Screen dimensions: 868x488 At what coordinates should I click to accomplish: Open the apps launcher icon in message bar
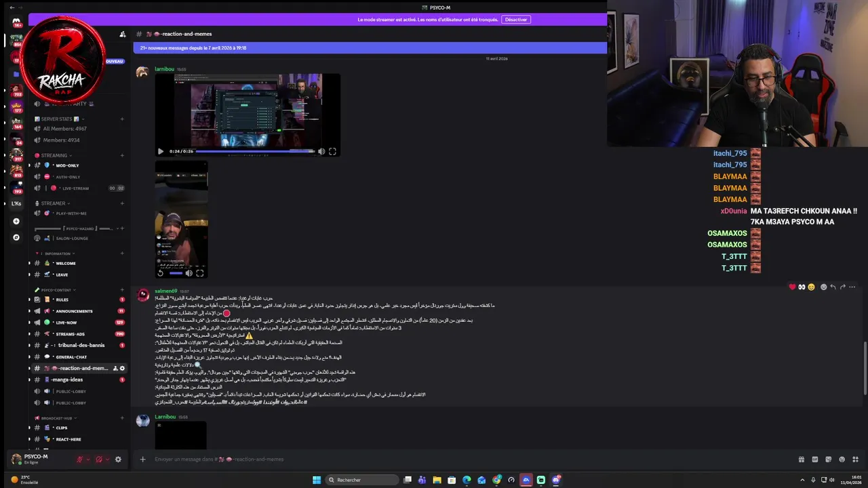(854, 459)
